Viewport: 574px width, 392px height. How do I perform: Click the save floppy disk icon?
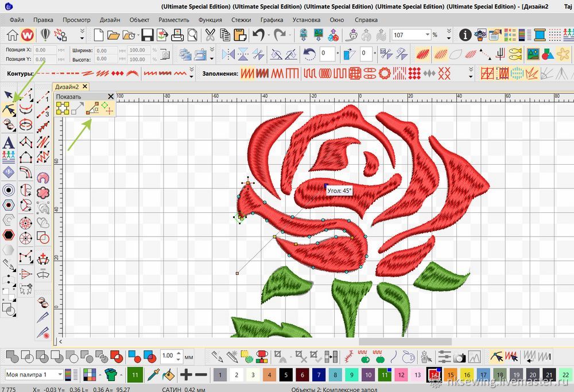coord(148,36)
